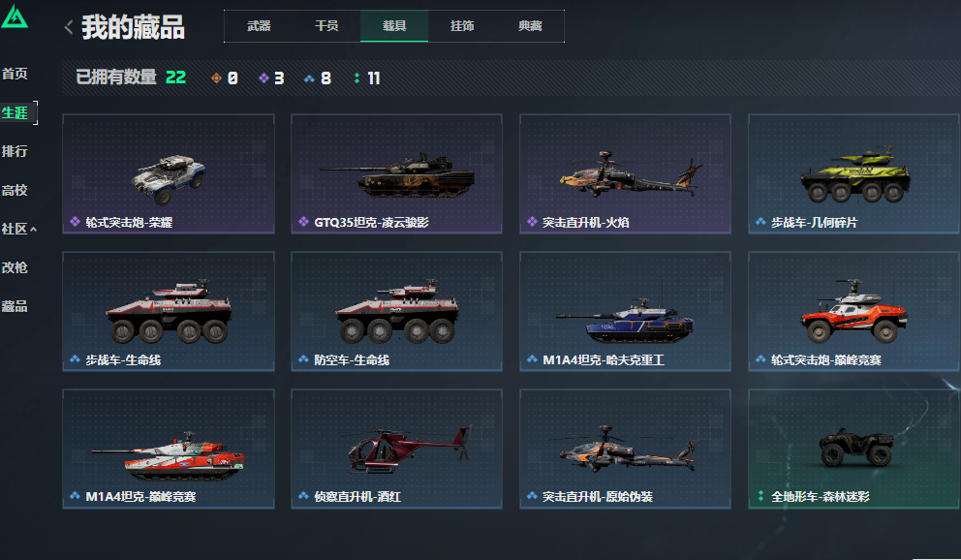The width and height of the screenshot is (961, 560).
Task: Go to 改枪 in the sidebar
Action: tap(15, 267)
